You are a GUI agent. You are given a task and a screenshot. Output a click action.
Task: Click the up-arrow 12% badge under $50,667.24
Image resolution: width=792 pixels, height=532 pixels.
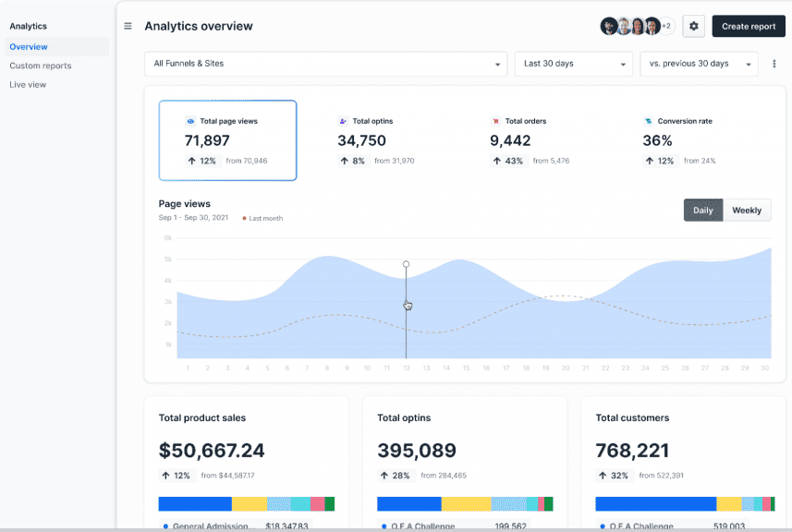tap(177, 476)
